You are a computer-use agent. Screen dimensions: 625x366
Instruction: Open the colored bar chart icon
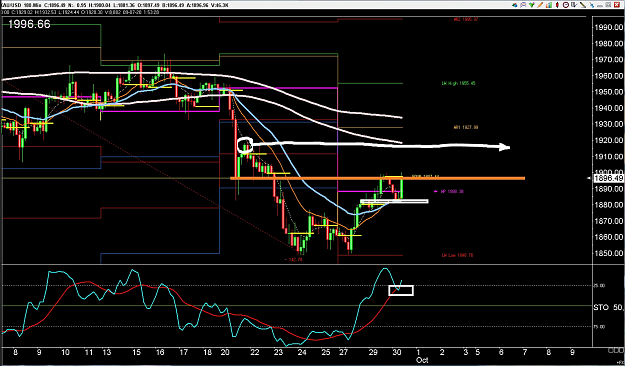pos(549,5)
